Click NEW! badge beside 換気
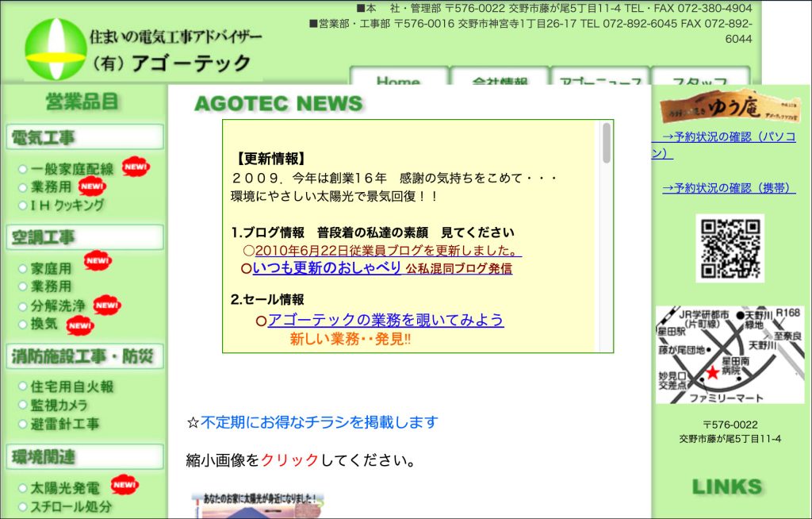812x519 pixels. click(80, 325)
